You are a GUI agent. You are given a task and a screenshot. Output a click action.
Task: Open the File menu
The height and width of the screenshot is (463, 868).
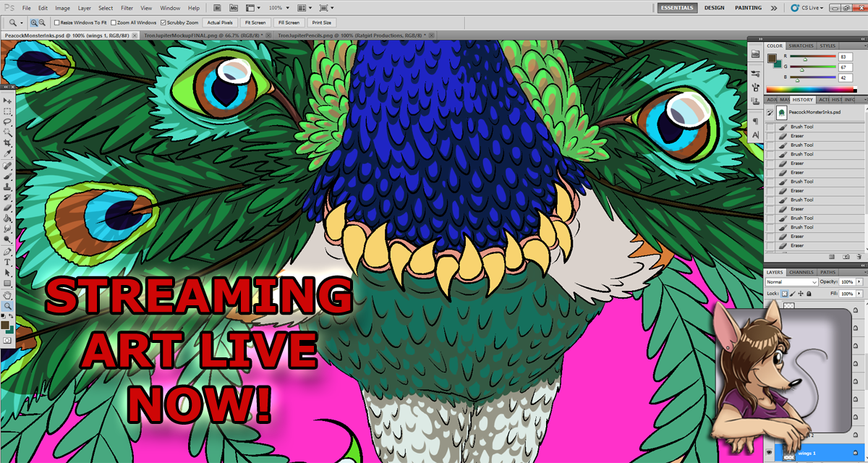point(26,8)
